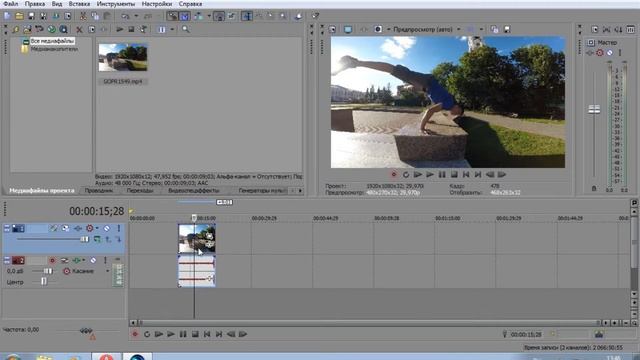The height and width of the screenshot is (360, 640).
Task: Click the tab scroll right arrow
Action: [300, 191]
